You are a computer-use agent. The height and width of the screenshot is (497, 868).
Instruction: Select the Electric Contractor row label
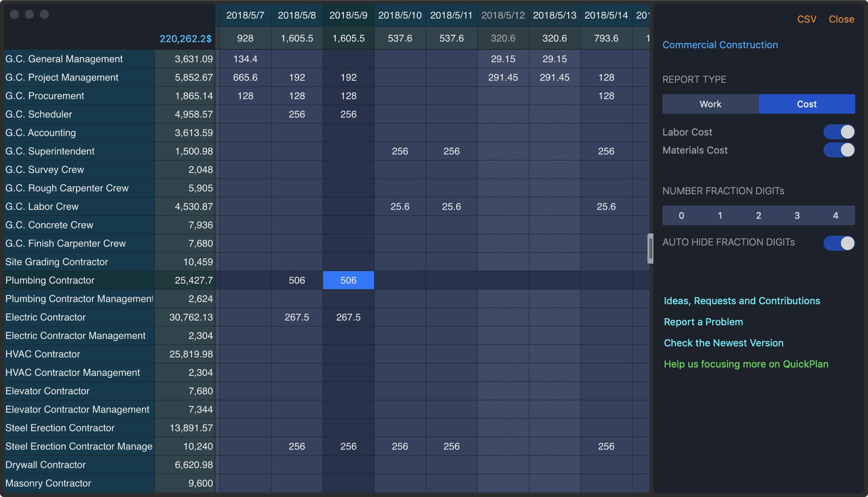(45, 317)
